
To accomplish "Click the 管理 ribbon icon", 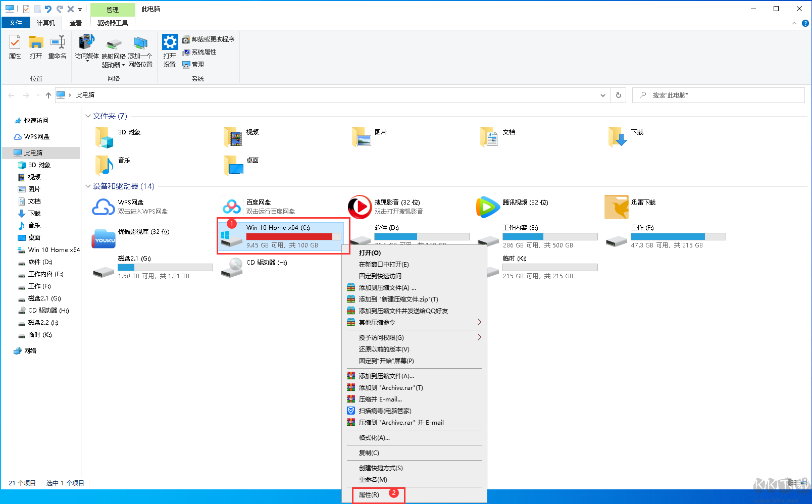I will click(194, 65).
